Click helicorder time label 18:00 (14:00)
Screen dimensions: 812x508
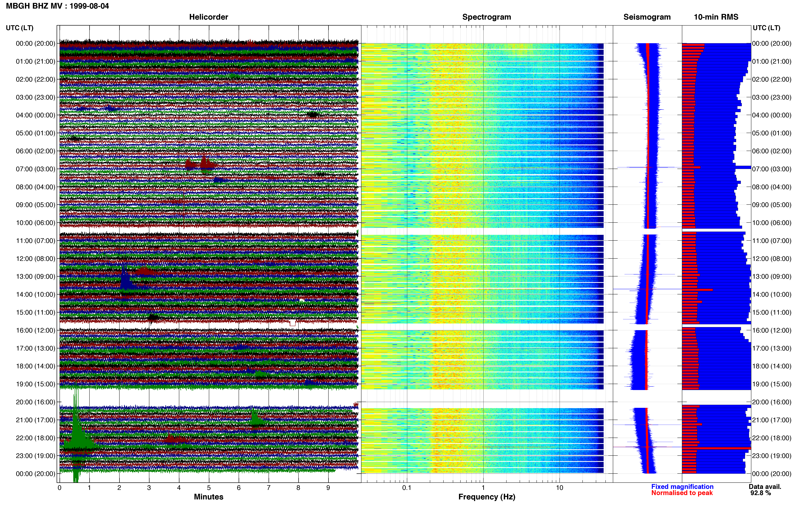[x=36, y=366]
